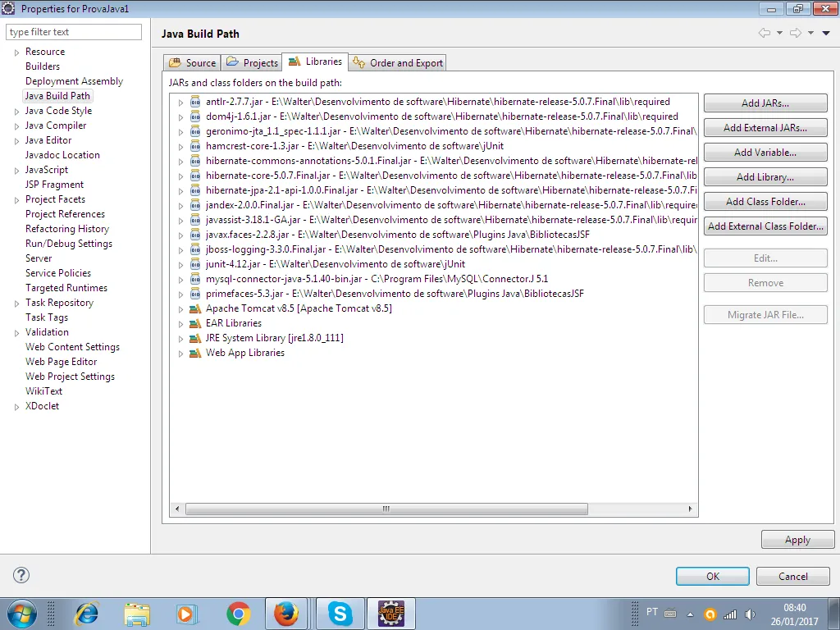Click the Add Variable... button
Viewport: 840px width, 630px height.
(x=765, y=152)
